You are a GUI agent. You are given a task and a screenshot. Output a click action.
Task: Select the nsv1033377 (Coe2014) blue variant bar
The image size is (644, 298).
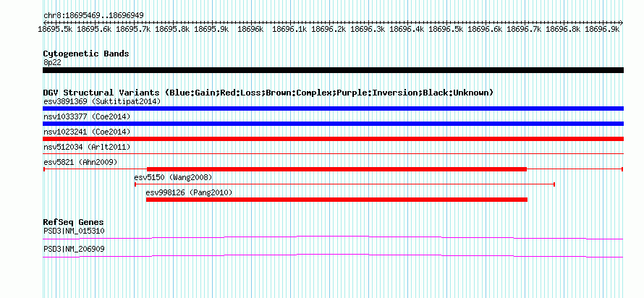(333, 124)
